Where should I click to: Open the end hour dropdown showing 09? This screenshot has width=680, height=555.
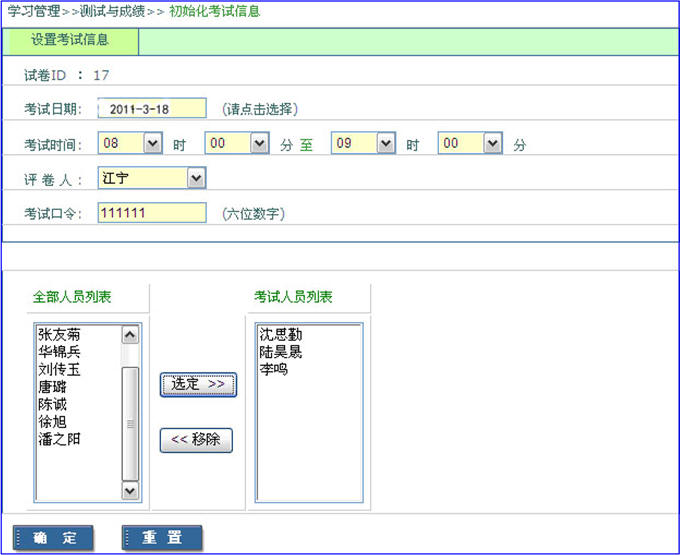pyautogui.click(x=363, y=143)
